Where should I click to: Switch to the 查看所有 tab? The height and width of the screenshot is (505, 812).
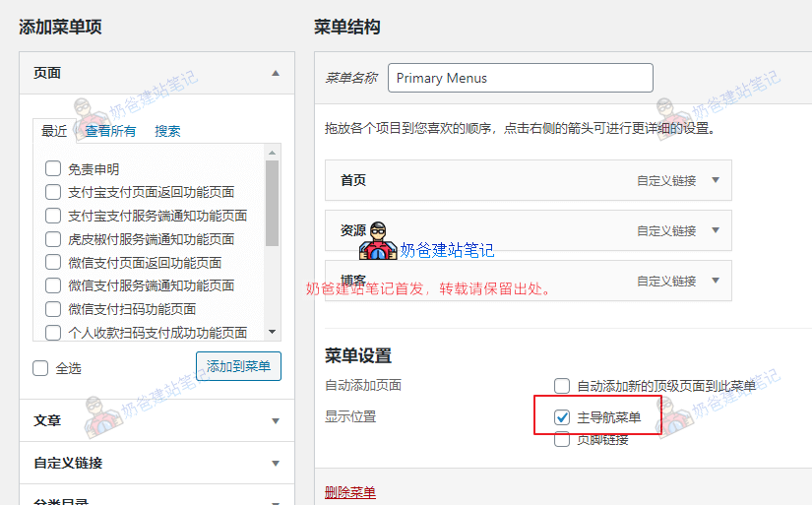point(110,131)
